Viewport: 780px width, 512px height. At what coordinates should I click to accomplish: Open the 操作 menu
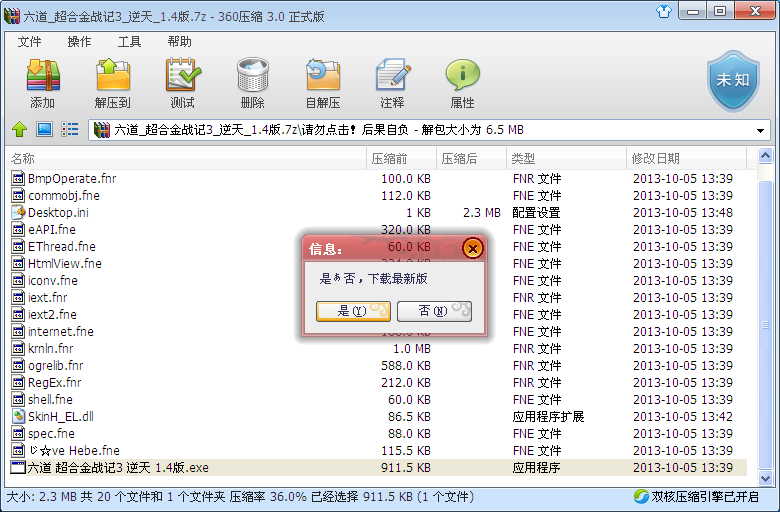coord(79,41)
